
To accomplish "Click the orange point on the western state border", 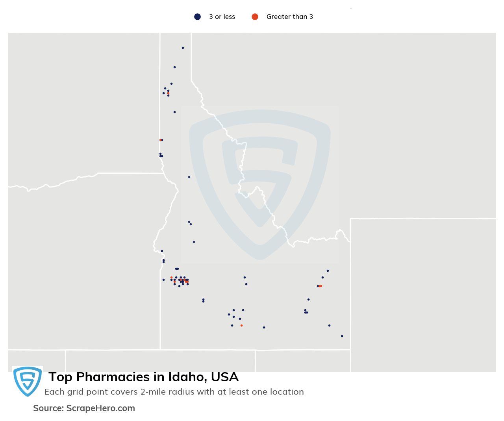I will 160,140.
